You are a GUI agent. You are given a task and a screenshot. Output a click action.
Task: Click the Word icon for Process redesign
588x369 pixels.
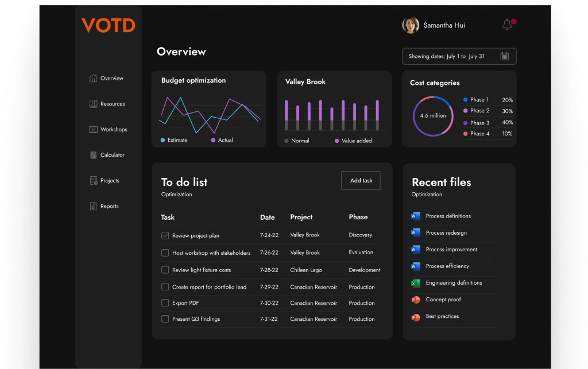416,232
